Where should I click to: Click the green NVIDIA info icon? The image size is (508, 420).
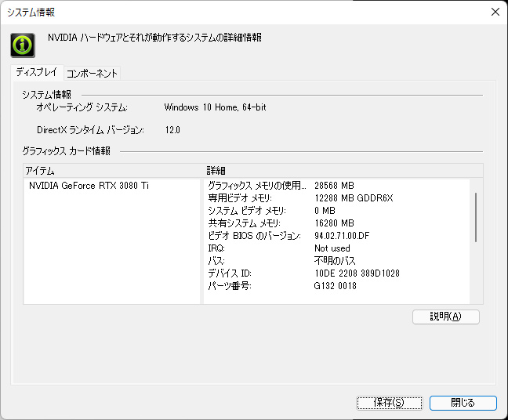click(x=23, y=45)
